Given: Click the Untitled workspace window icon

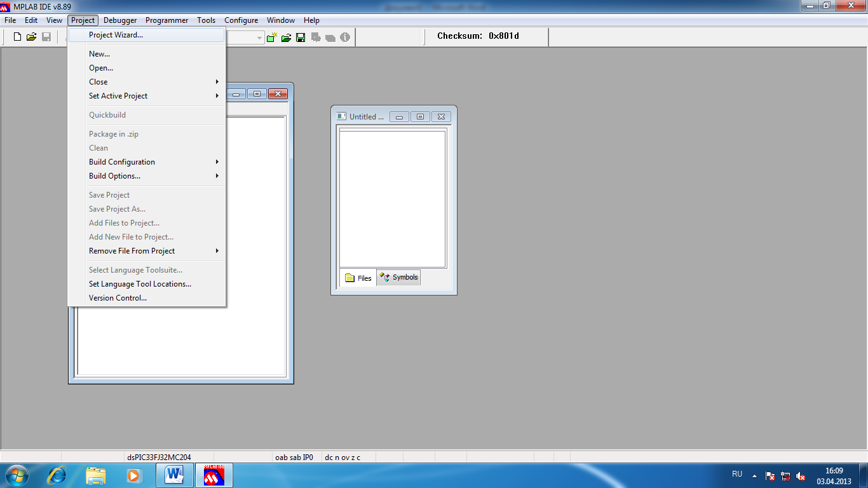Looking at the screenshot, I should click(341, 116).
